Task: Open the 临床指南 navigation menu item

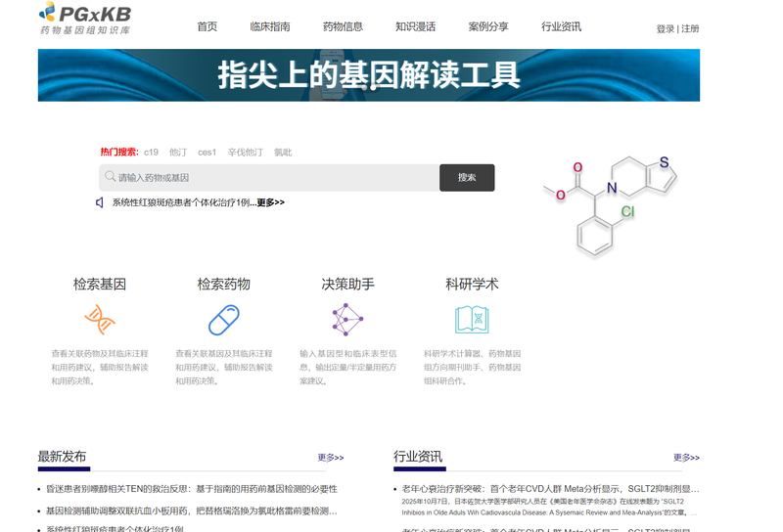Action: tap(270, 27)
